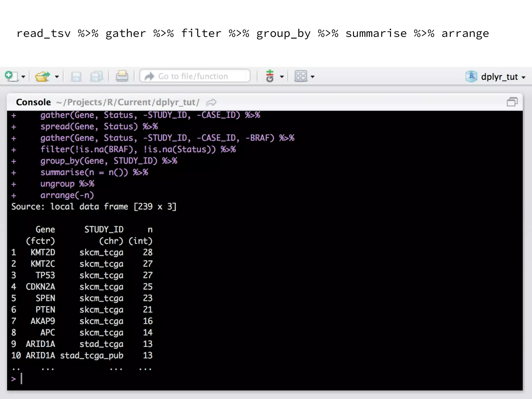The image size is (532, 399).
Task: Click the Gene column header
Action: click(45, 230)
